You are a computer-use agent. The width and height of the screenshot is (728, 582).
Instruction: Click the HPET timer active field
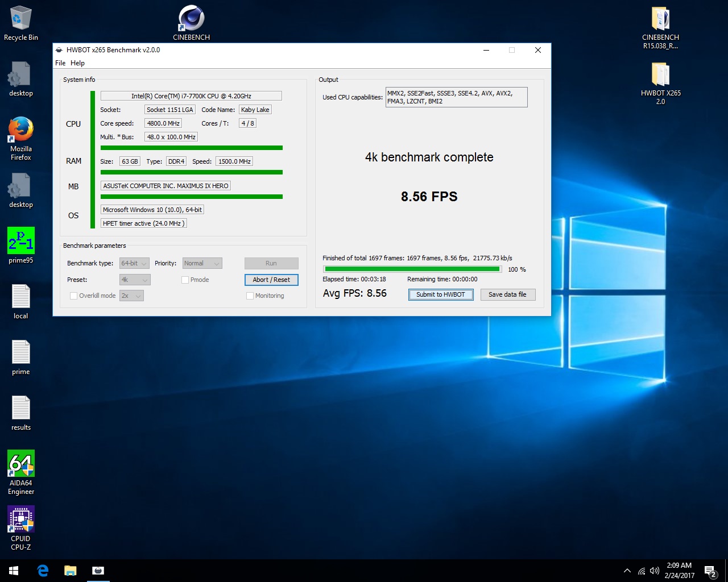[143, 223]
